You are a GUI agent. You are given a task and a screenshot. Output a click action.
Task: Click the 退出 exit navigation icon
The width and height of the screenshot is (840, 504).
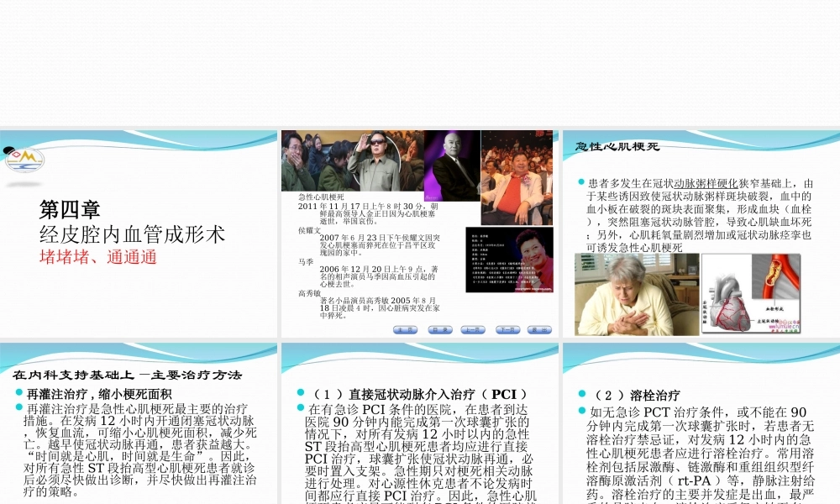click(538, 328)
